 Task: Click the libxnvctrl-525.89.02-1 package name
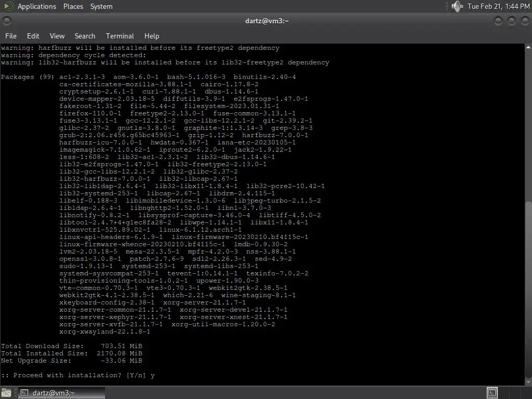coord(104,230)
